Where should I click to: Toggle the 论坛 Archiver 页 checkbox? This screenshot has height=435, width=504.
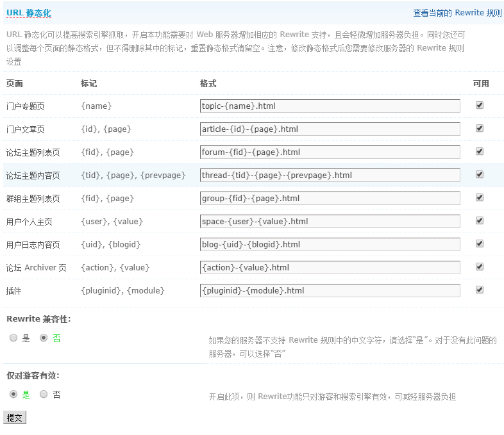[480, 267]
